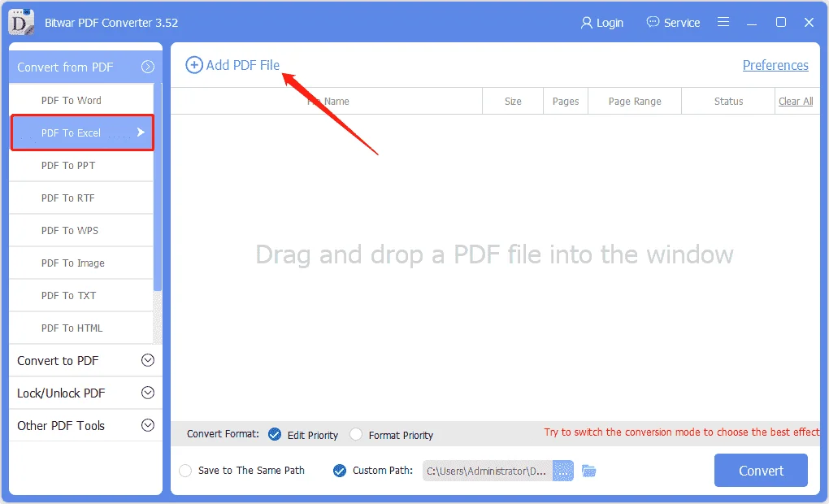Click the Login text
This screenshot has height=504, width=829.
[610, 23]
